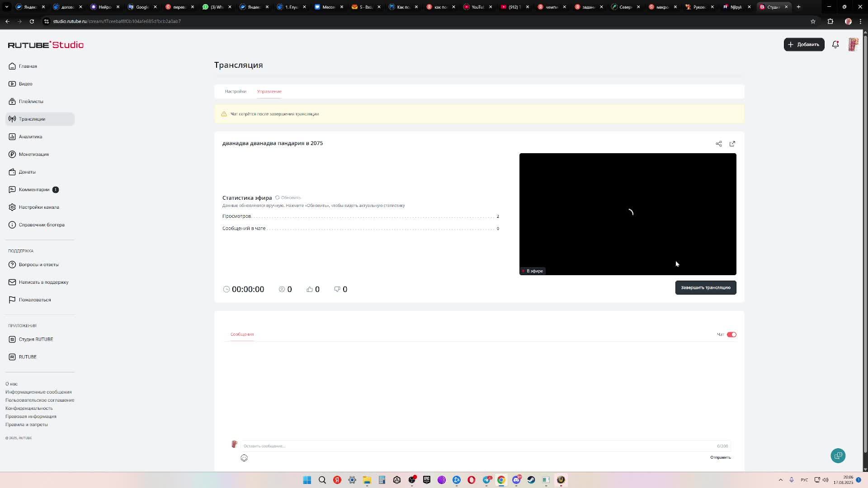Open the user avatar menu
Image resolution: width=868 pixels, height=488 pixels.
pos(853,44)
